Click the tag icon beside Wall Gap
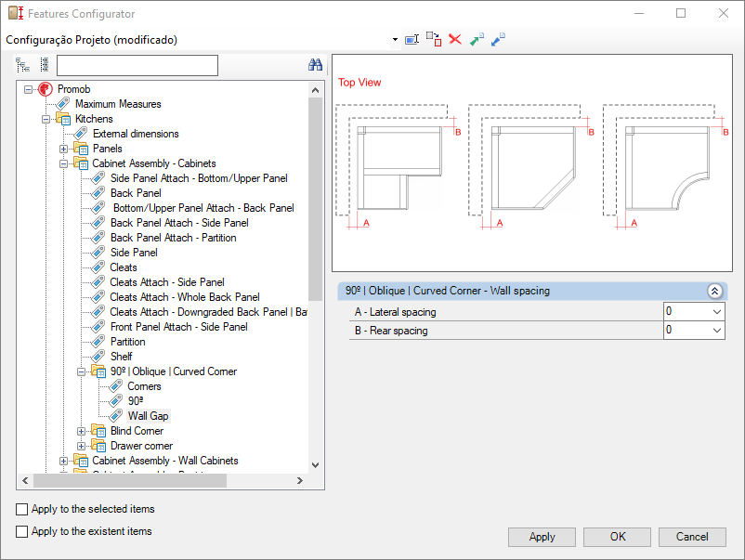The height and width of the screenshot is (560, 745). (116, 416)
